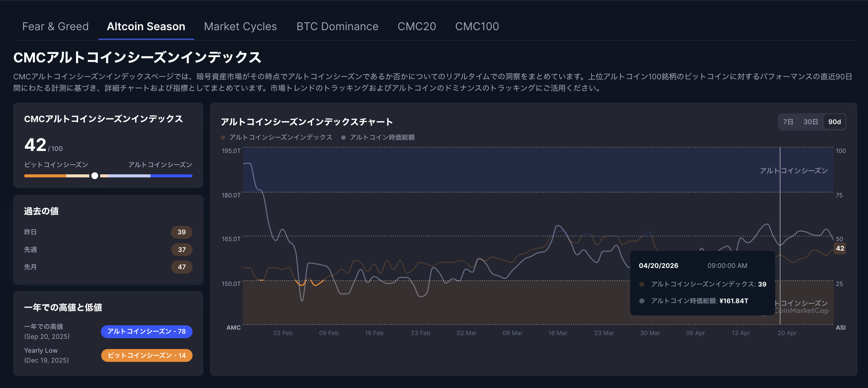The width and height of the screenshot is (868, 388).
Task: Select the CMC20 tab
Action: tap(417, 26)
